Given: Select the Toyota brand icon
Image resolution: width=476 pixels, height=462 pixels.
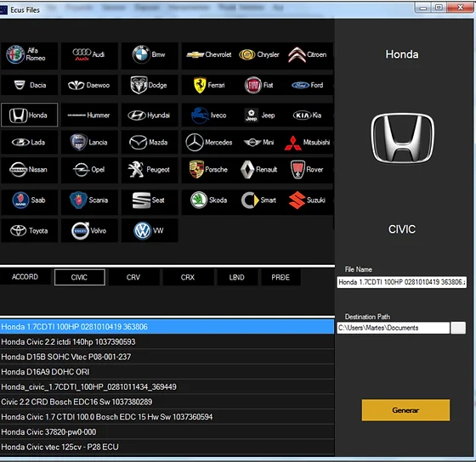Looking at the screenshot, I should tap(29, 231).
